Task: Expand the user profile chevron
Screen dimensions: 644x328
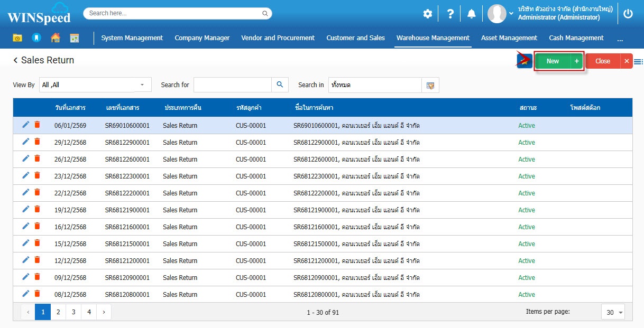Action: click(511, 13)
